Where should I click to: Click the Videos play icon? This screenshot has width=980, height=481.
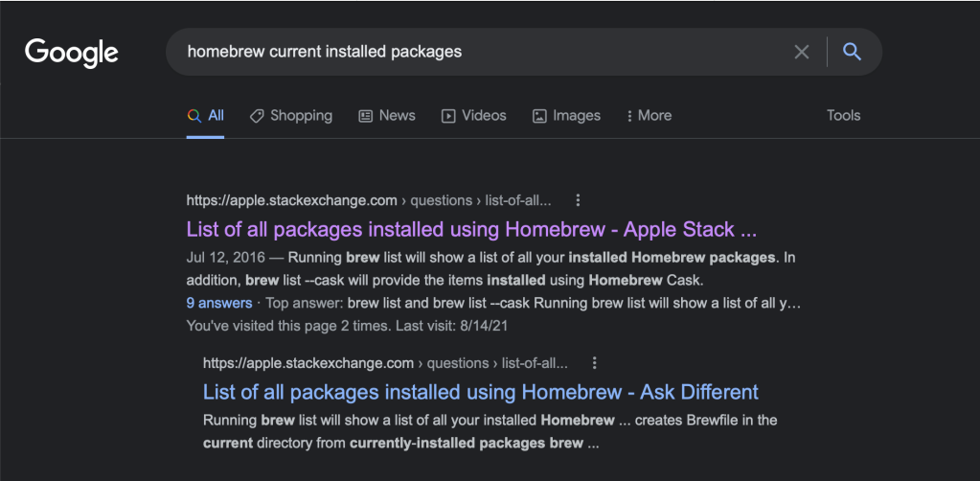click(x=448, y=116)
